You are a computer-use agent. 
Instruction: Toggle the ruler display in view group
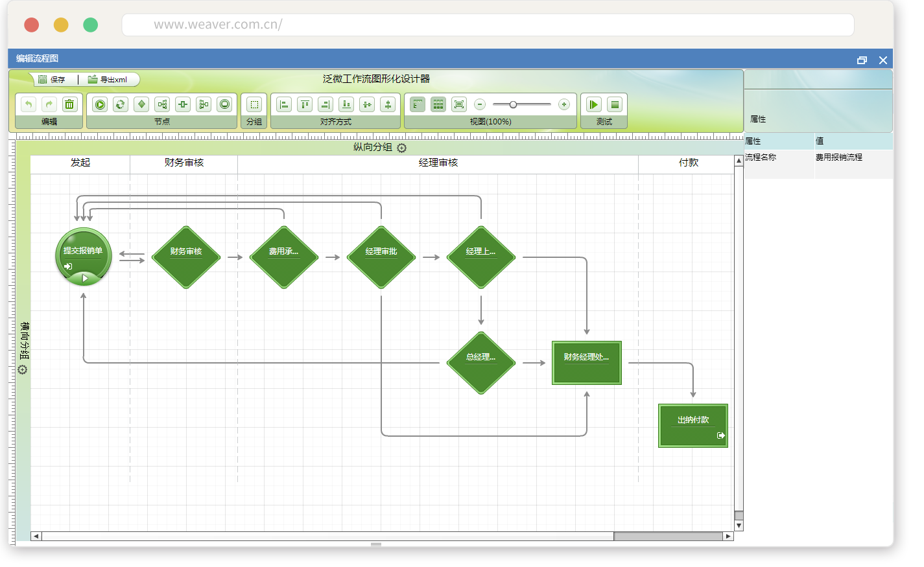418,104
